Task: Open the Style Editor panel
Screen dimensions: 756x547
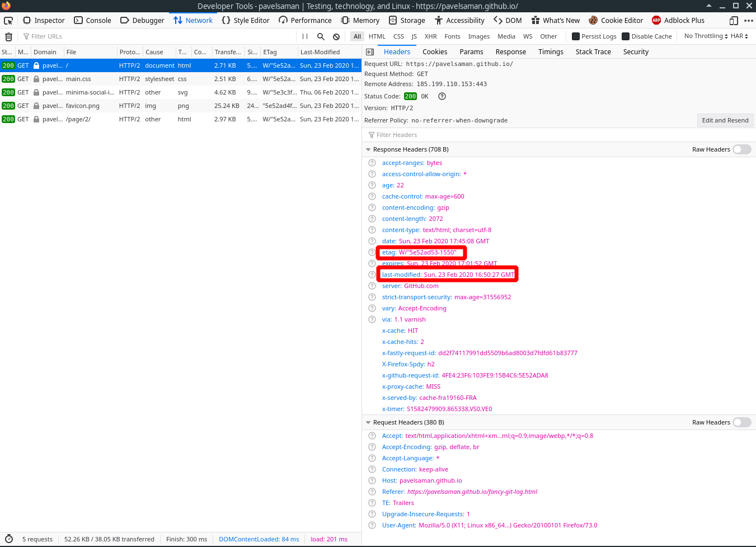Action: click(246, 21)
